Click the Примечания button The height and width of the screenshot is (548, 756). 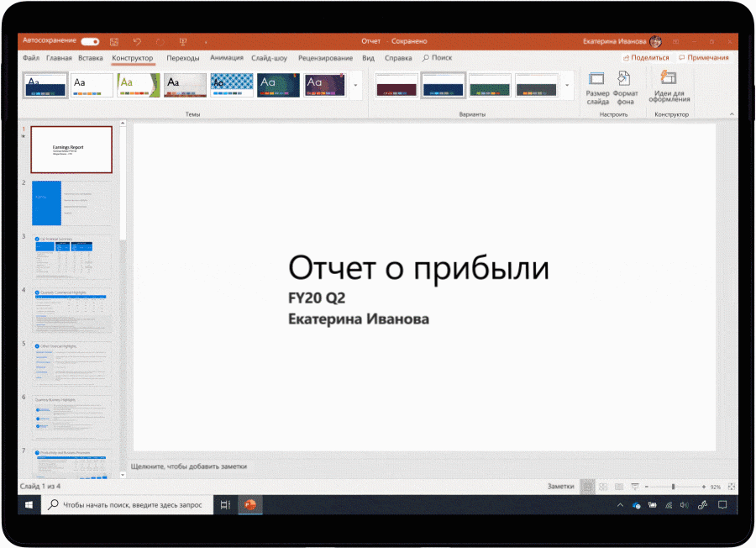tap(704, 58)
